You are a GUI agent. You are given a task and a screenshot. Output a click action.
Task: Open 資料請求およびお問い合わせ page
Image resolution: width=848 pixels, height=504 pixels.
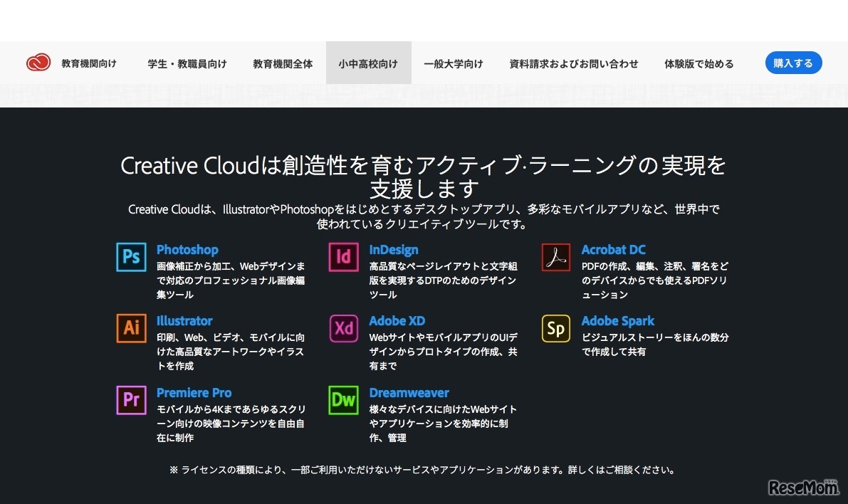(574, 63)
